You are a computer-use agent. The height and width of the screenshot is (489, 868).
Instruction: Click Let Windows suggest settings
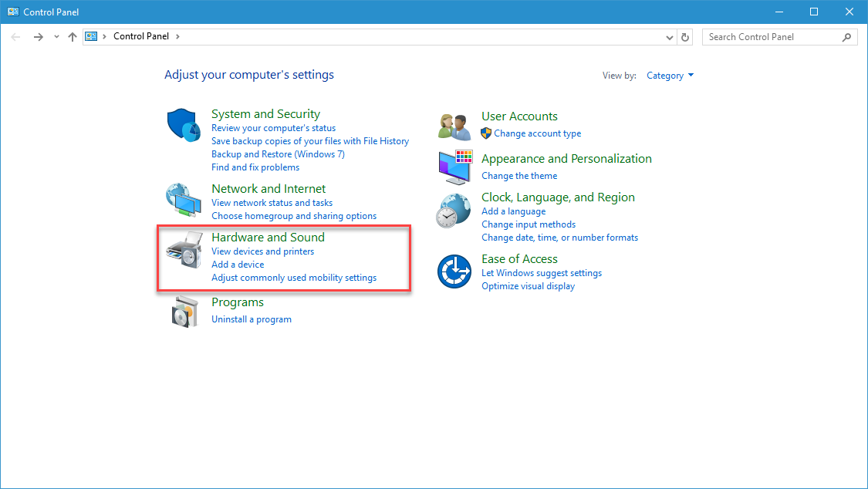tap(542, 273)
